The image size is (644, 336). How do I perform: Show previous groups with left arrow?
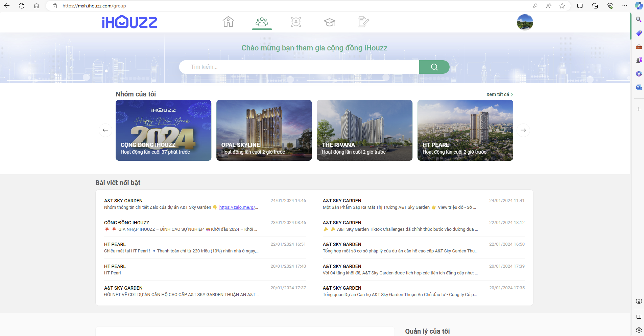(105, 130)
